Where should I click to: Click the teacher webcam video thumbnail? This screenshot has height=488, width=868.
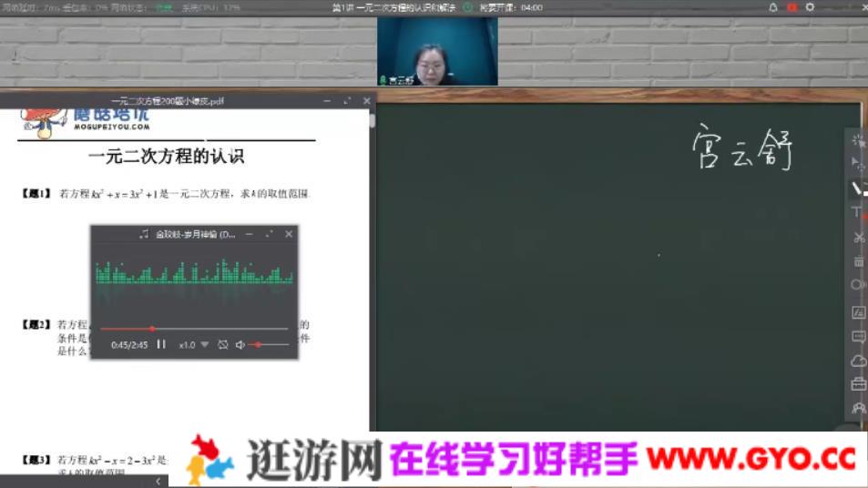click(x=437, y=51)
